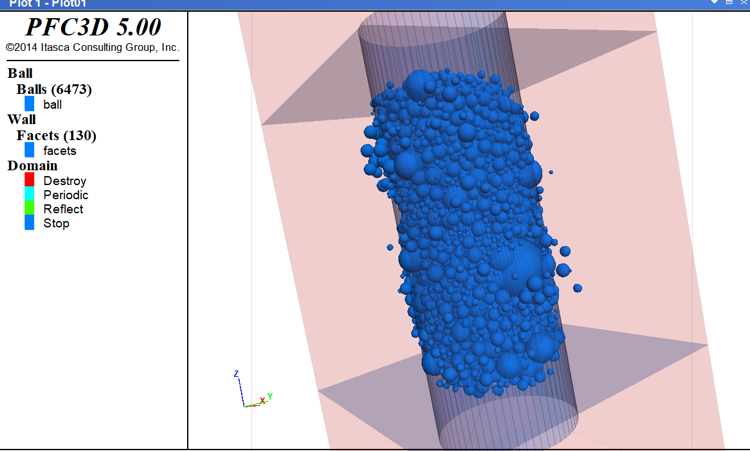
Task: Click the 'Stop' domain label
Action: click(56, 223)
